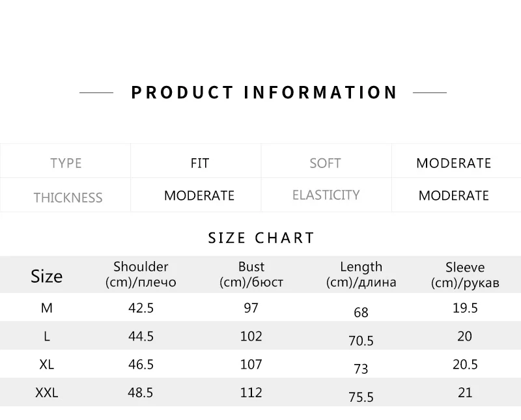
Task: Click the Size column header
Action: tap(46, 276)
